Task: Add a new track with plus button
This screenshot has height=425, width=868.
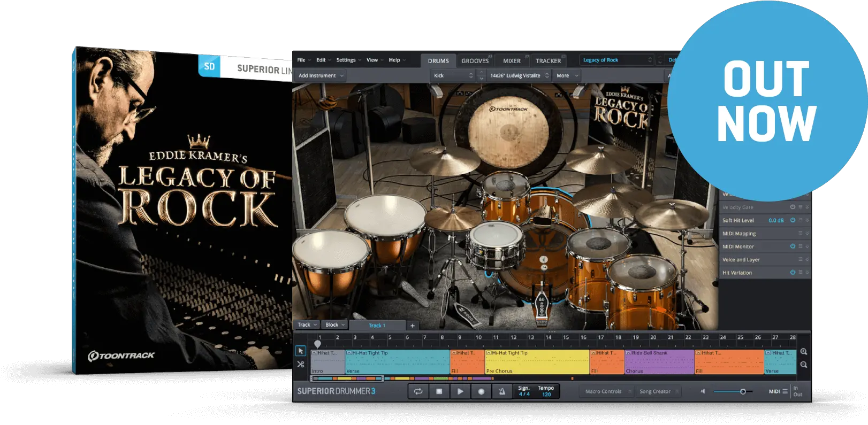Action: [412, 326]
